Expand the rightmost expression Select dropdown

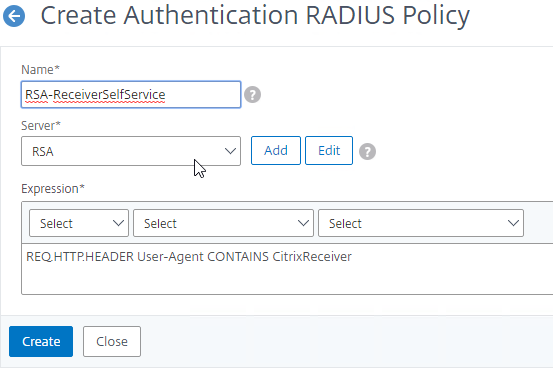[421, 223]
